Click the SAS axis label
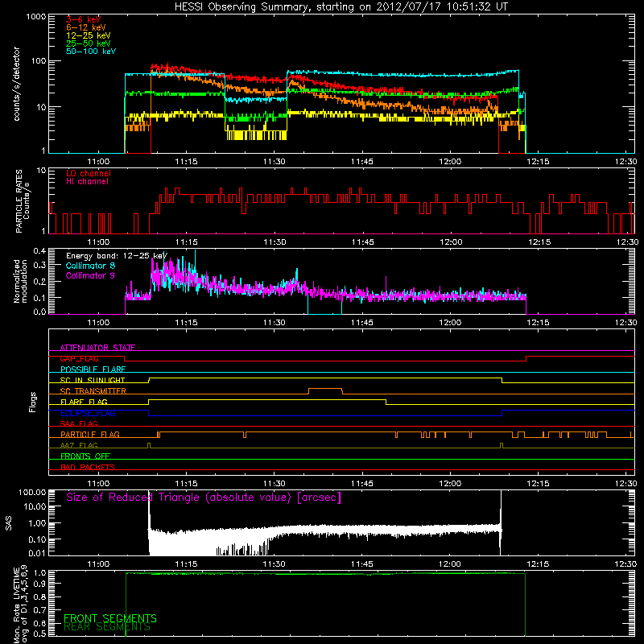The width and height of the screenshot is (644, 644). (9, 523)
